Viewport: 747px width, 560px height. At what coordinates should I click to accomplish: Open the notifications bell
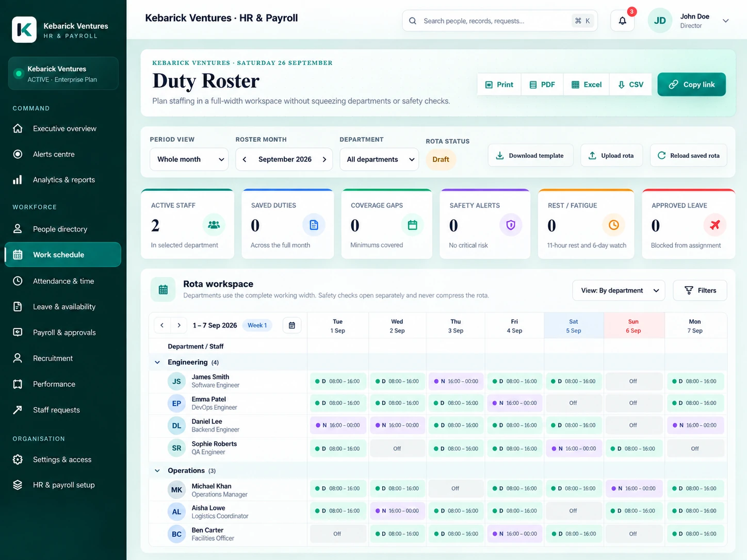(622, 21)
